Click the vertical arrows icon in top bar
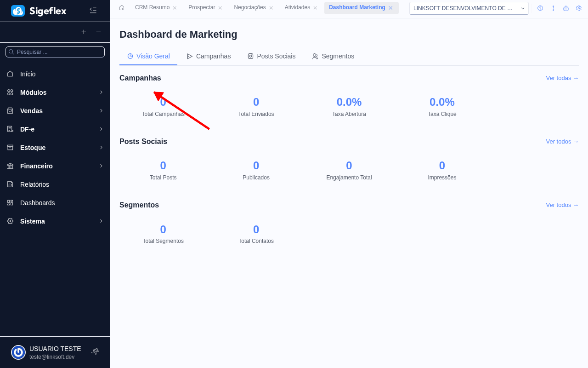Viewport: 588px width, 368px height. tap(553, 8)
